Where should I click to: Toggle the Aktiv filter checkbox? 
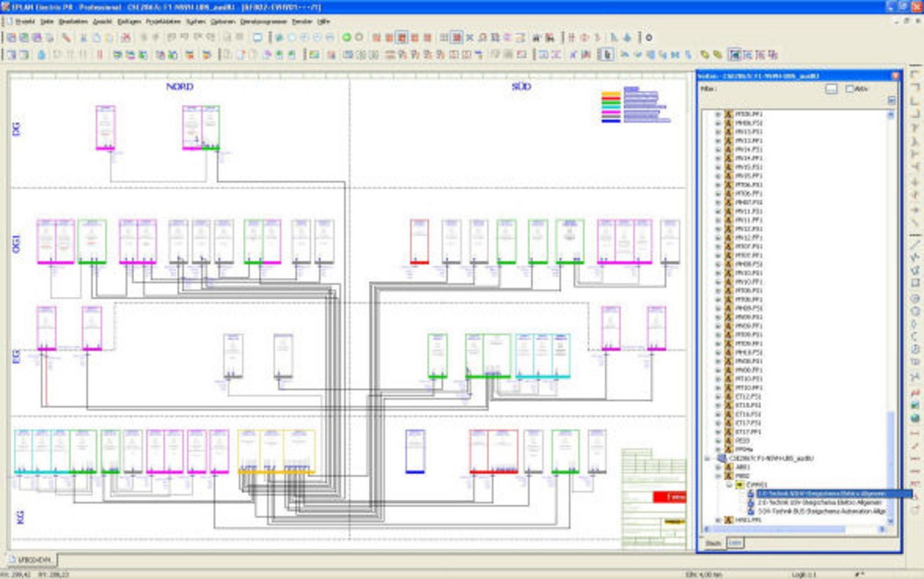850,88
